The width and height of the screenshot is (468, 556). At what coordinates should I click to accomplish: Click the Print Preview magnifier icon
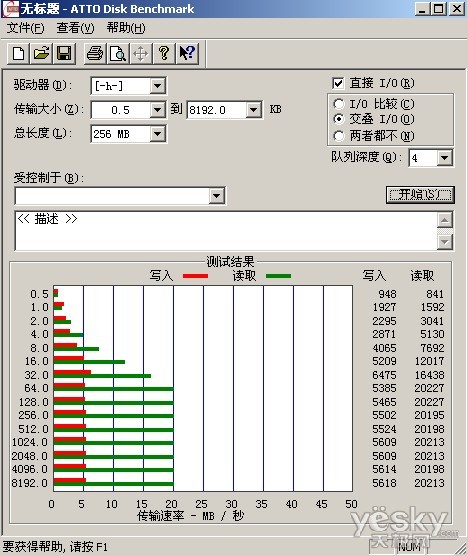[x=118, y=54]
